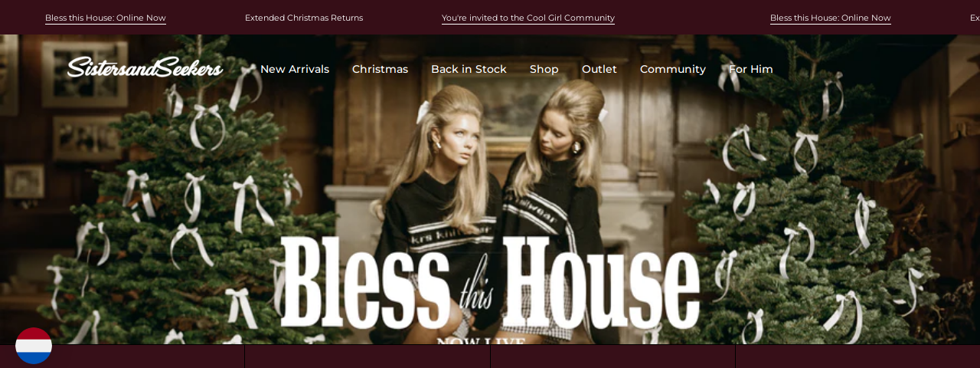The image size is (980, 368).
Task: Go to the Christmas section
Action: [380, 69]
